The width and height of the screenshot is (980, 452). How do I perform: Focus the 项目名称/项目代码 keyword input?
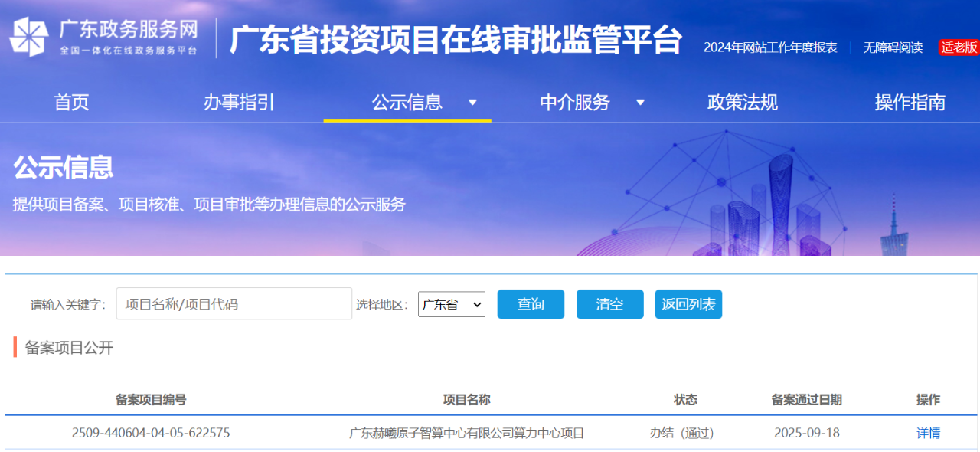click(234, 304)
